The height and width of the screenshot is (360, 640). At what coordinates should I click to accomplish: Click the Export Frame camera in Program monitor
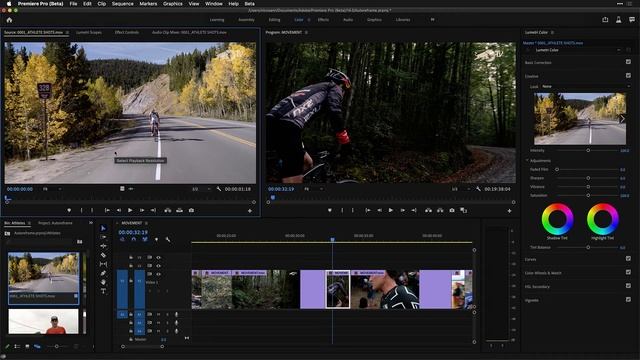point(452,210)
